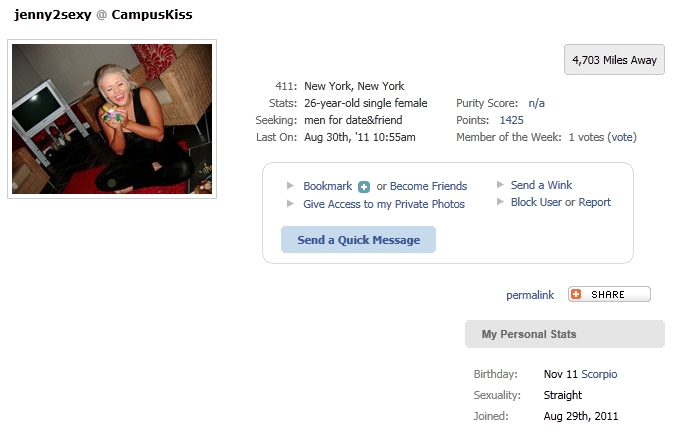Click the arrow bullet before Send a Wink

(x=500, y=184)
